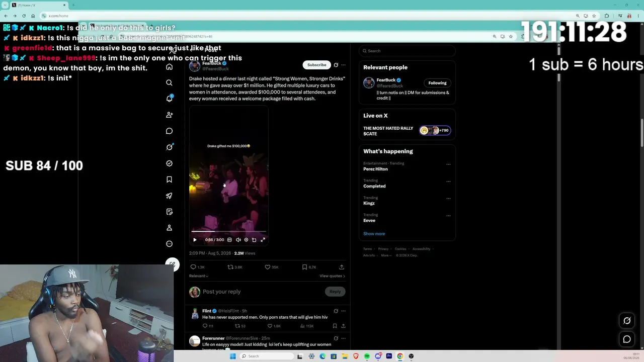644x362 pixels.
Task: Click Show more under What's happening
Action: pos(374,234)
